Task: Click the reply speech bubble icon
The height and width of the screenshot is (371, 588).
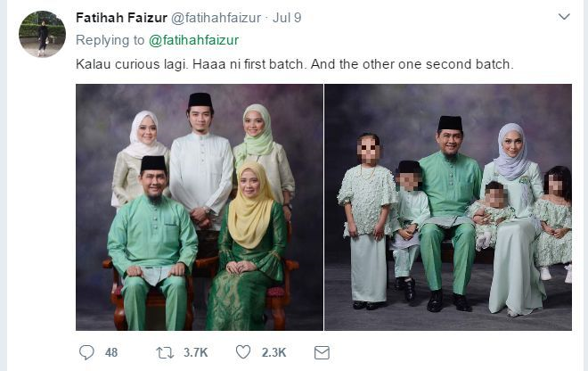Action: (86, 352)
